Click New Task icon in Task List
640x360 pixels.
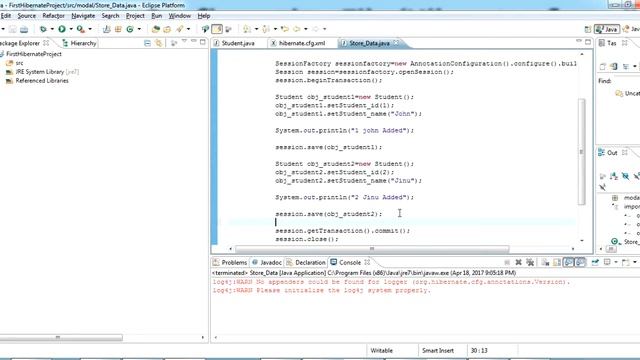point(602,67)
